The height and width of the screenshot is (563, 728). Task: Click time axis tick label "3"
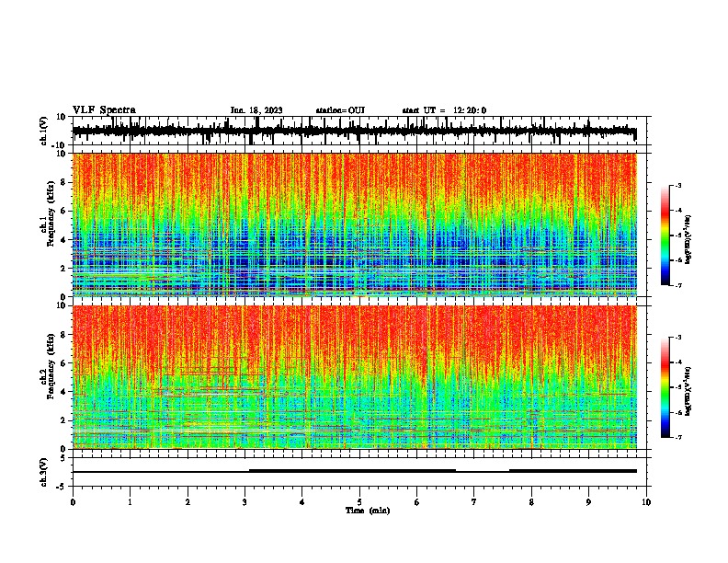245,502
